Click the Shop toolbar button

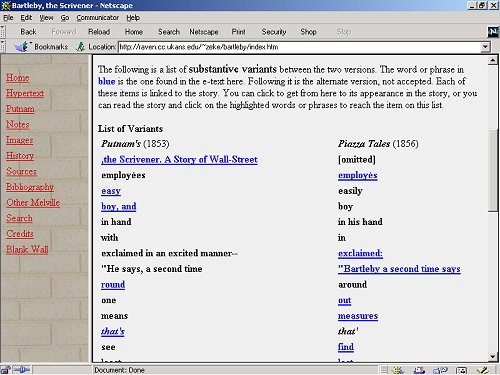point(308,32)
